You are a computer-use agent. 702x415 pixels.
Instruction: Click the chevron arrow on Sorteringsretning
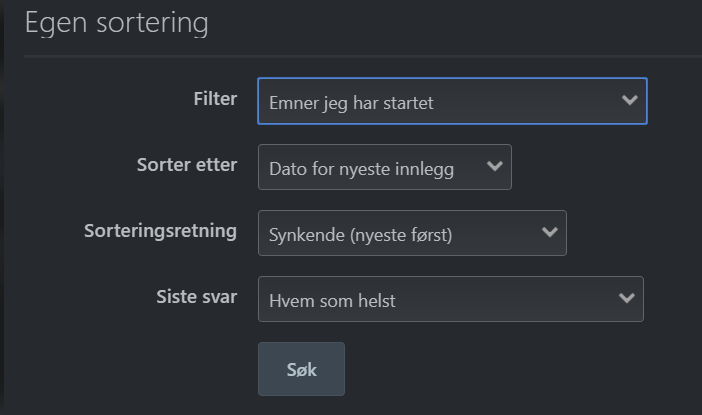(x=549, y=232)
